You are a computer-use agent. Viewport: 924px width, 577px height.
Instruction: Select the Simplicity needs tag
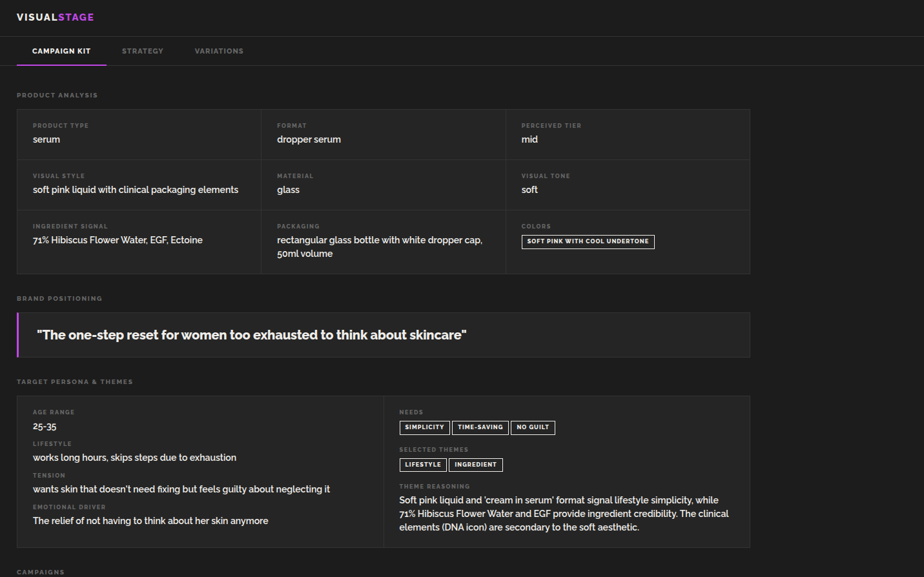(424, 427)
